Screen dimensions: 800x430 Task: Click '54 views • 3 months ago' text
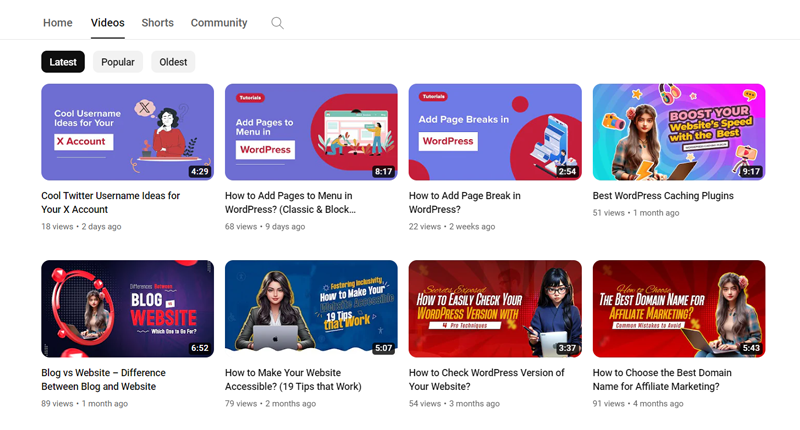454,403
